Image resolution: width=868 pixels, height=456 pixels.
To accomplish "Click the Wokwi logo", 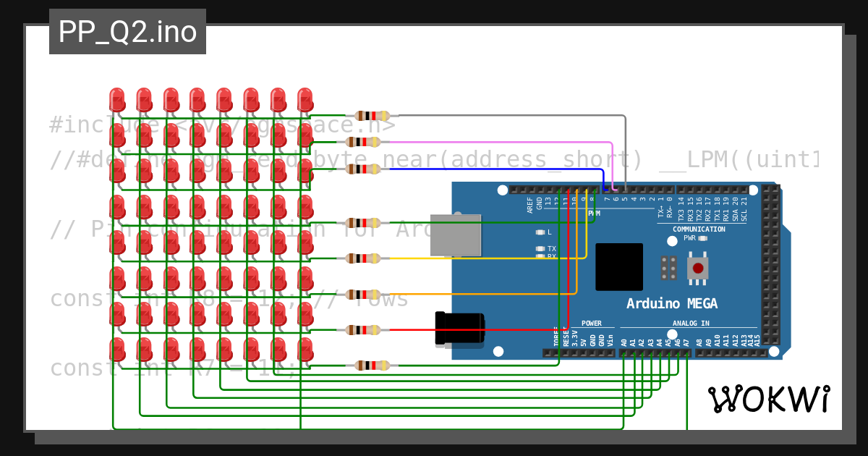I will coord(769,399).
